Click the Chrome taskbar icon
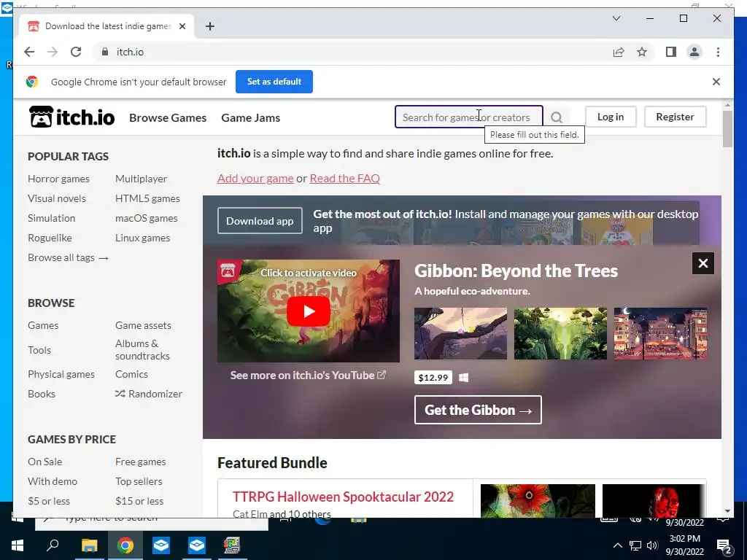The width and height of the screenshot is (747, 560). pyautogui.click(x=125, y=545)
